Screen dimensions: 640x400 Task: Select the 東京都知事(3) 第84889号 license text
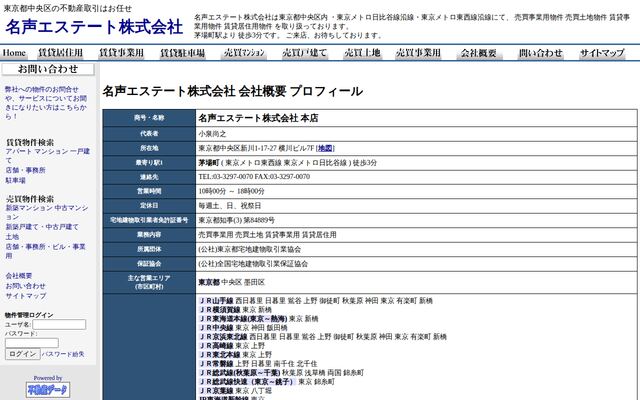click(x=236, y=220)
